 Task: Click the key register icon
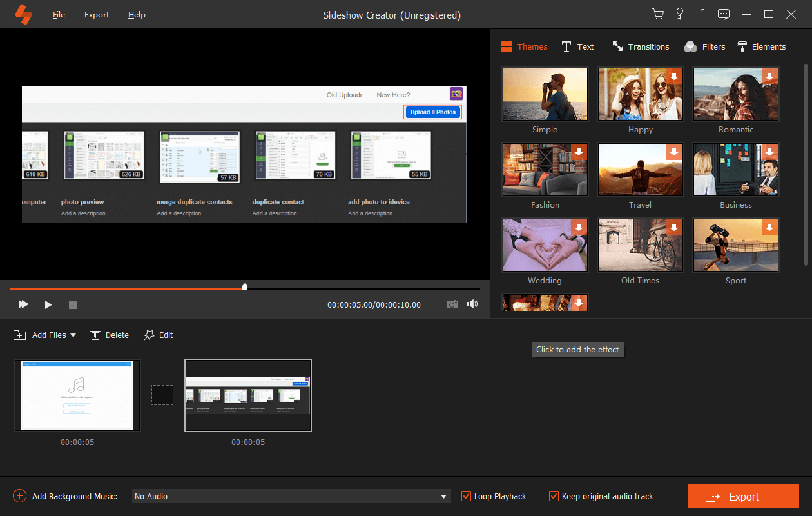(679, 14)
